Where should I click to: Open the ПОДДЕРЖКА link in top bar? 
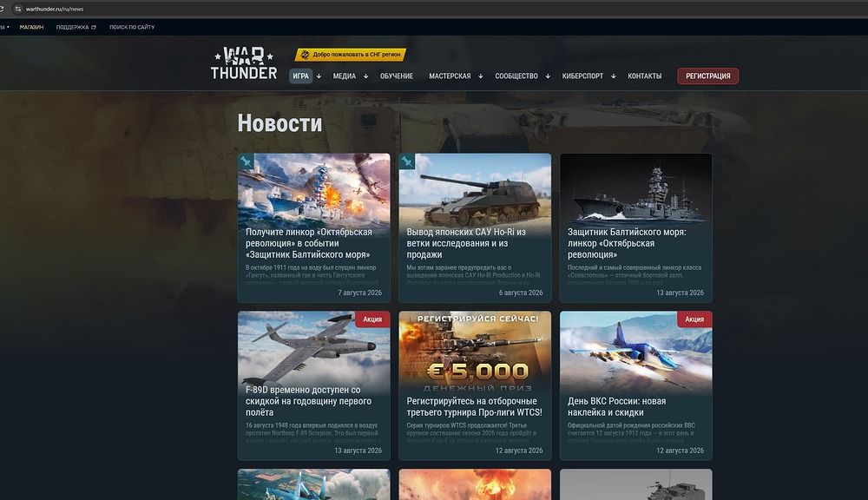pos(73,27)
